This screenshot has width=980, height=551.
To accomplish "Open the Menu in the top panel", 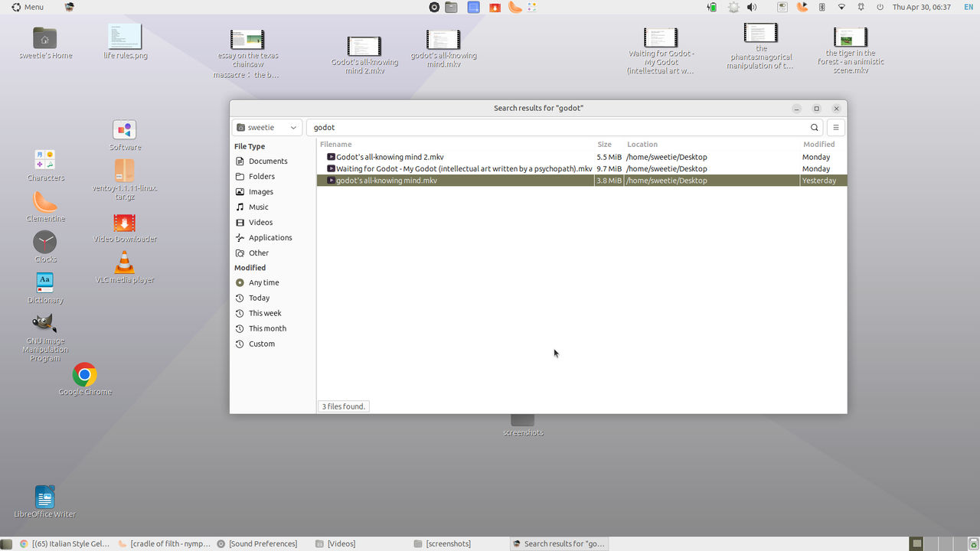I will coord(28,7).
